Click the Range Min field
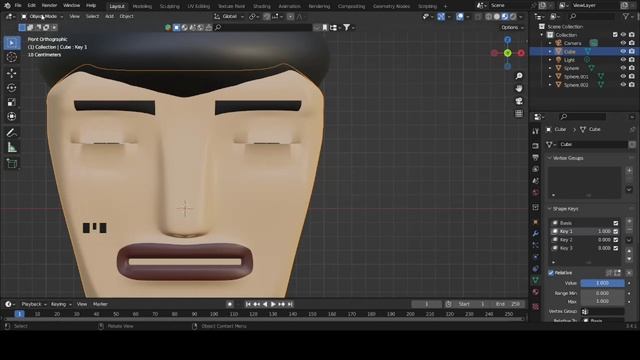The height and width of the screenshot is (360, 640). coord(602,293)
